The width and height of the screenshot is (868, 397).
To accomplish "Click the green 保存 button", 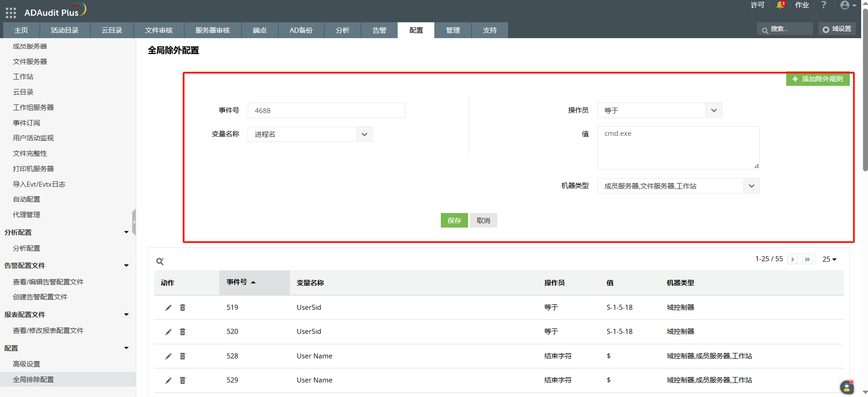I will click(454, 220).
